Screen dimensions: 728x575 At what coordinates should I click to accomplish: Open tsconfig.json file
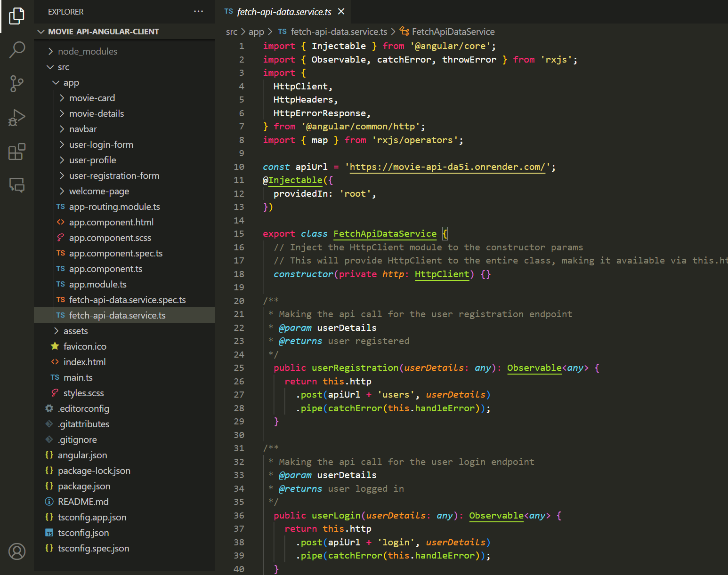pos(124,533)
